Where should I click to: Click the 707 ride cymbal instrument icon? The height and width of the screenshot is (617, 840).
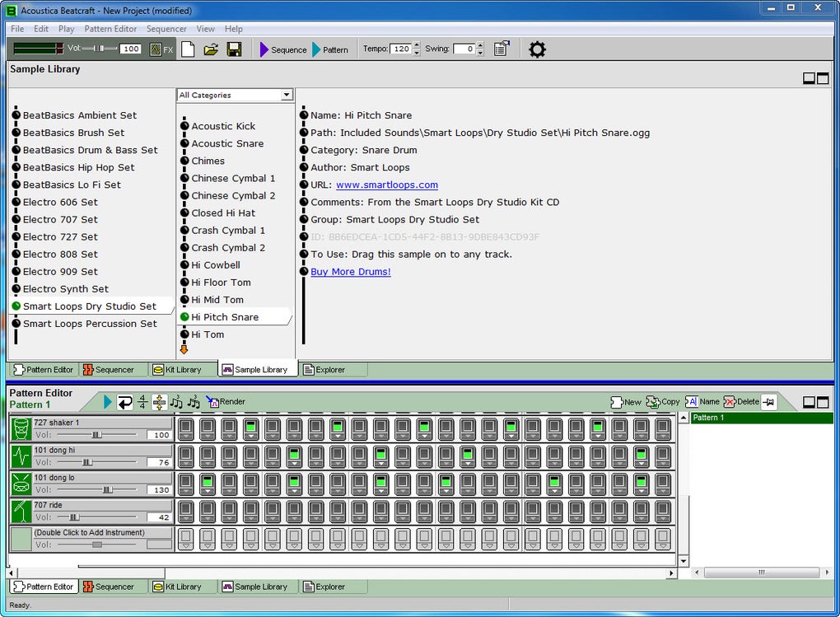coord(21,511)
